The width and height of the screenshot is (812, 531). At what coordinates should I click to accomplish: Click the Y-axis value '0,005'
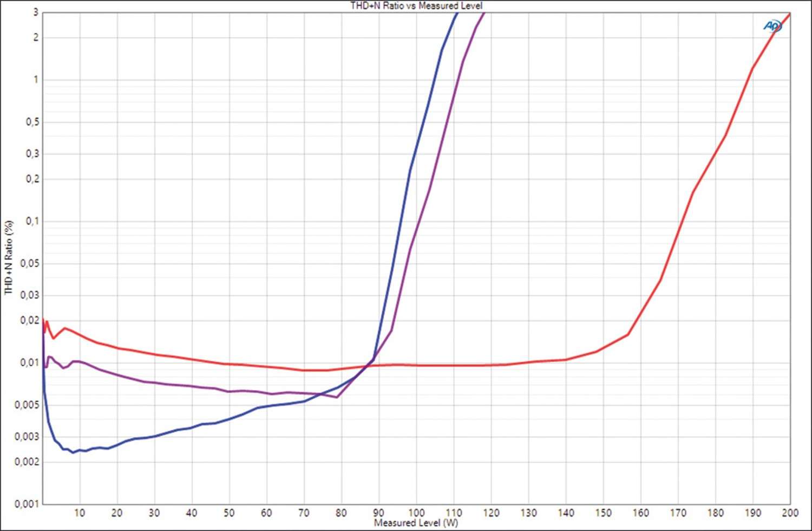(x=27, y=405)
